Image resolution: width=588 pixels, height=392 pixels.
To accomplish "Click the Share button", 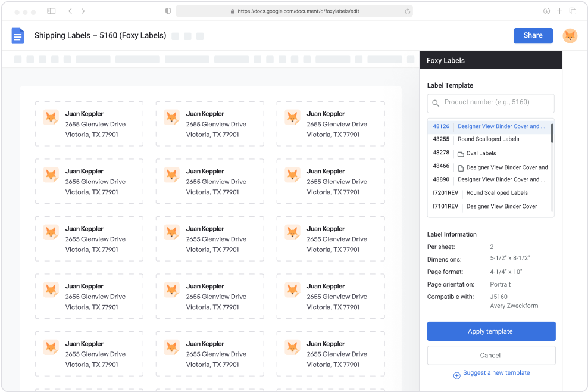I will coord(533,36).
